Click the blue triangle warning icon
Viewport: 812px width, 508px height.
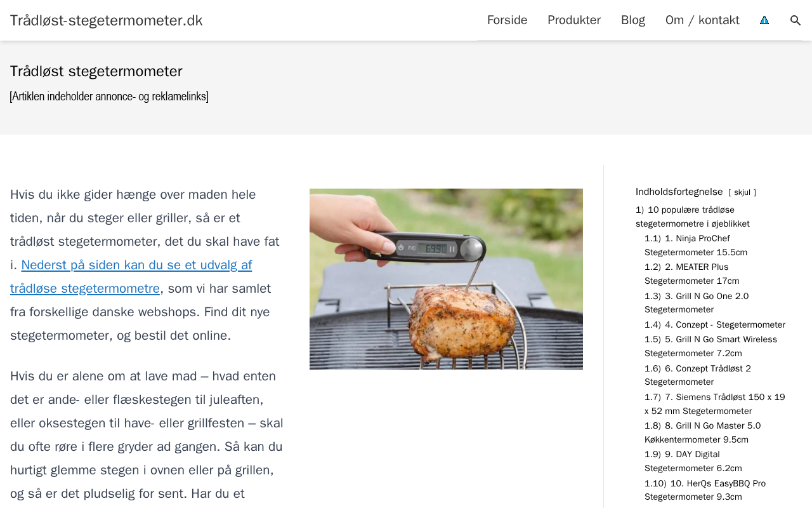pos(764,20)
